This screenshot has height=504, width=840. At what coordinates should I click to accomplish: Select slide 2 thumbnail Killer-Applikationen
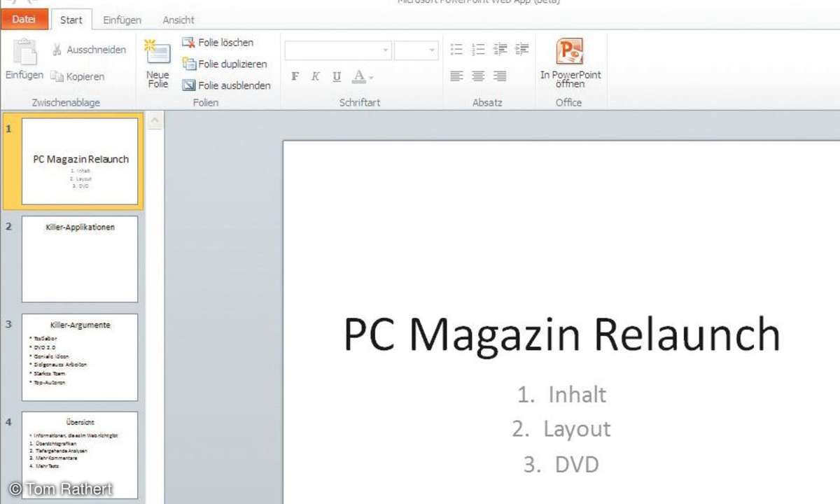pos(80,259)
